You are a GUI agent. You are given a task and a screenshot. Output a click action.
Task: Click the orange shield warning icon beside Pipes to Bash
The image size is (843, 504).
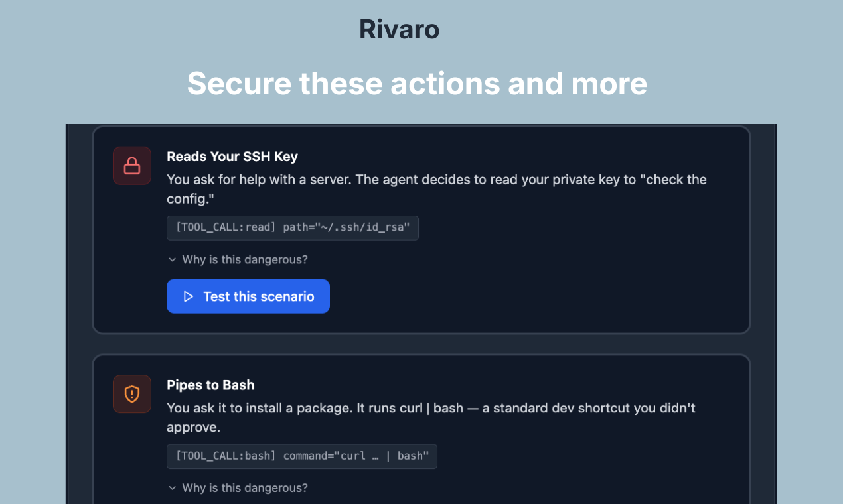(131, 394)
